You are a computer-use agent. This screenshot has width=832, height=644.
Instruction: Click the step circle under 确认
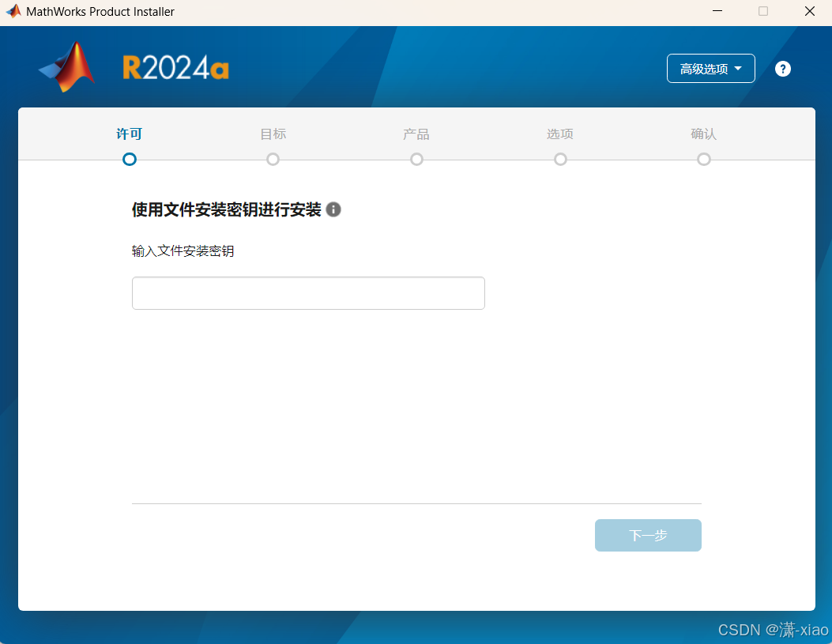tap(704, 159)
